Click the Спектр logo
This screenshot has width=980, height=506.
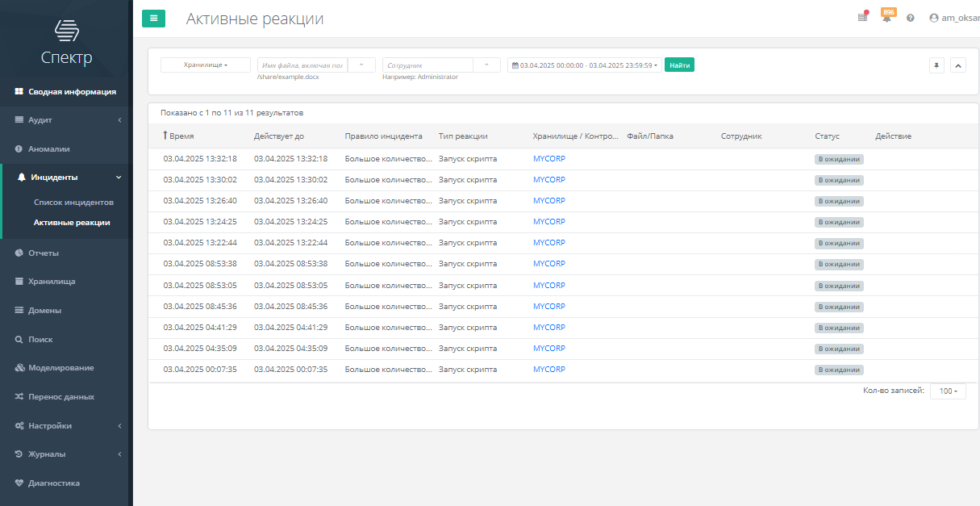pyautogui.click(x=66, y=42)
